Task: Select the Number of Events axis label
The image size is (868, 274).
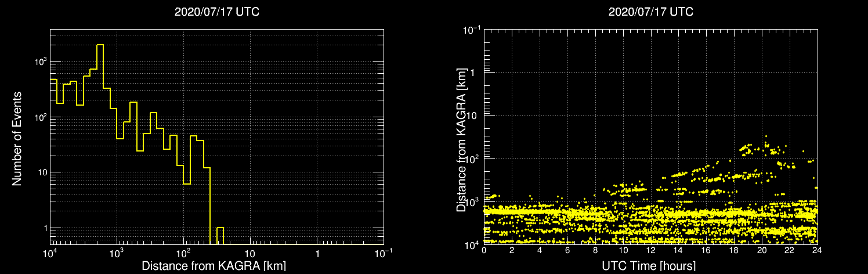Action: pos(17,138)
